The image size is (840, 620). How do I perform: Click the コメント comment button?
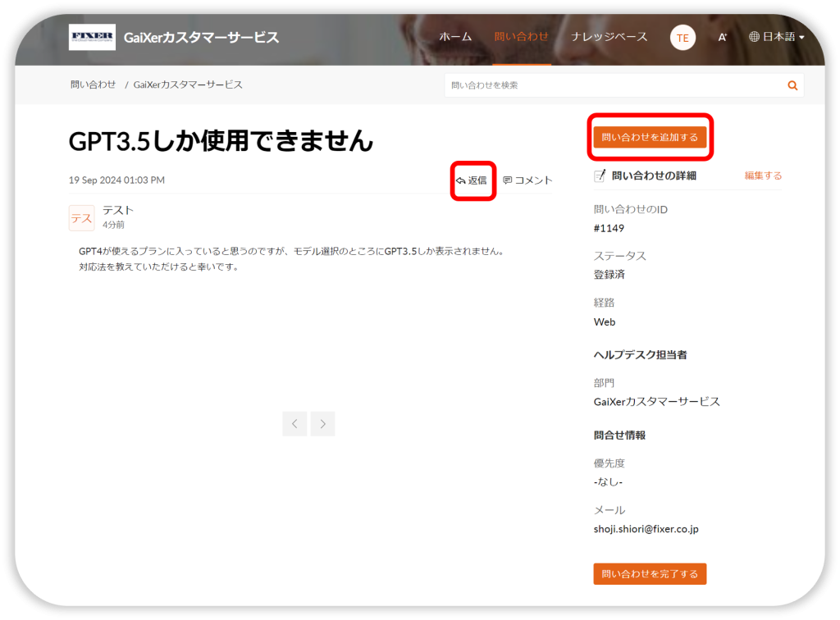coord(527,180)
